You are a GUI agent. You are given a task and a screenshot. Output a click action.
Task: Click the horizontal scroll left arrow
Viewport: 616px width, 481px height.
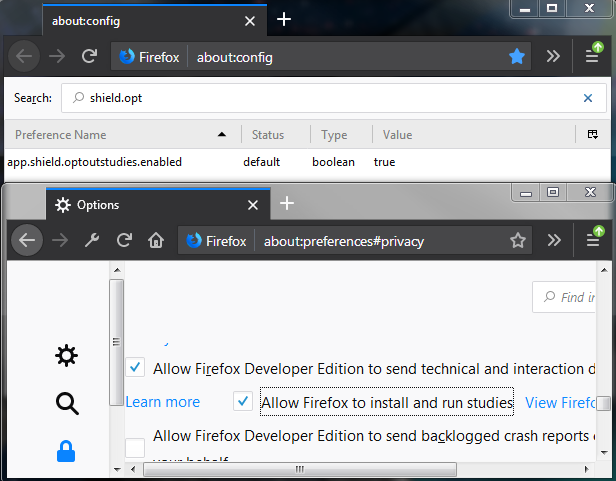133,469
